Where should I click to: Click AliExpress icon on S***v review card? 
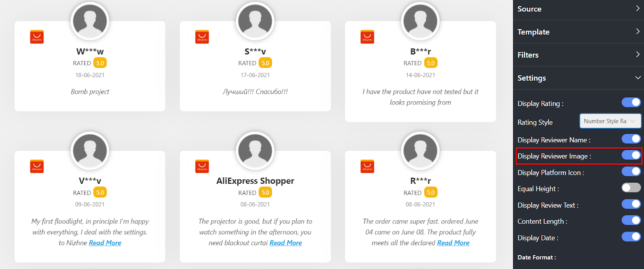[202, 37]
